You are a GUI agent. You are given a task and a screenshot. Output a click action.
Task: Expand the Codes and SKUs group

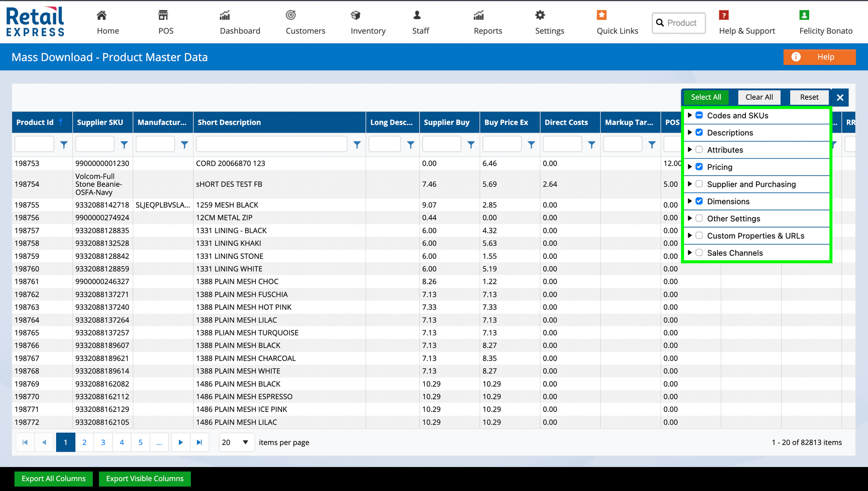(690, 116)
